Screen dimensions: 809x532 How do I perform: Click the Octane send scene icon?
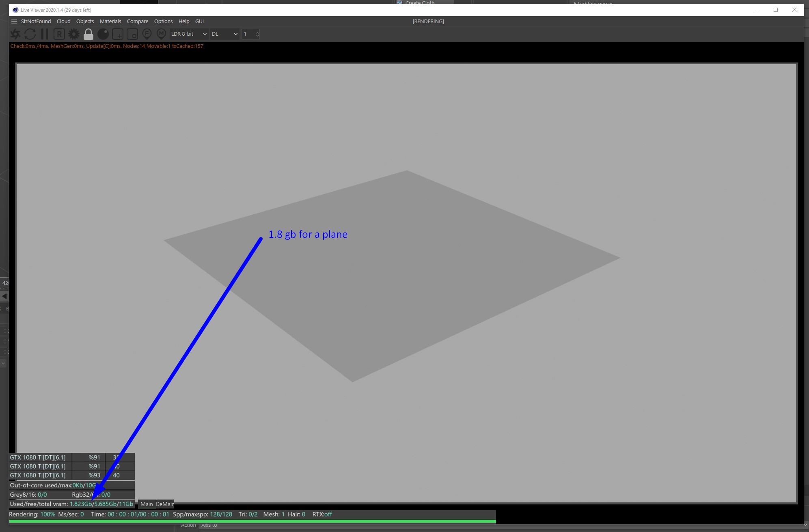tap(15, 34)
